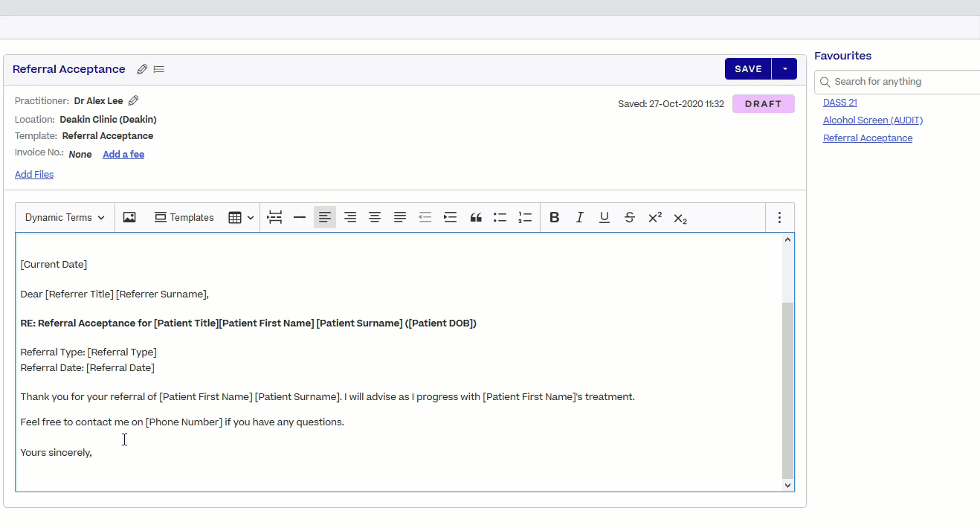Edit practitioner Dr Alex Lee pencil icon

pyautogui.click(x=133, y=100)
